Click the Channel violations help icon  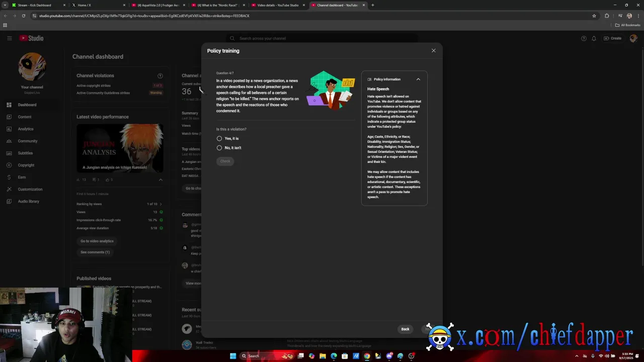[160, 76]
